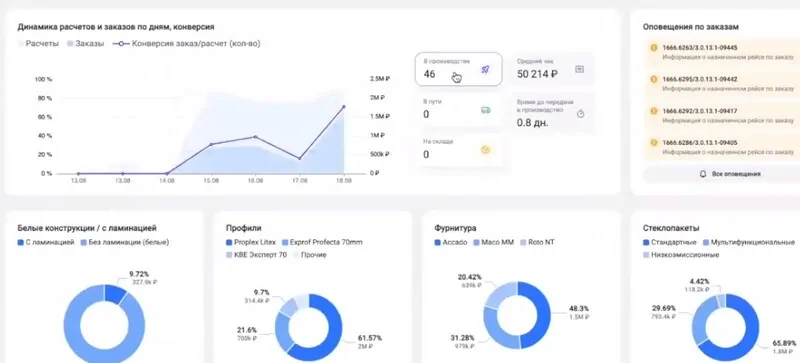Click the rocket icon in production card
The height and width of the screenshot is (363, 800).
point(485,69)
